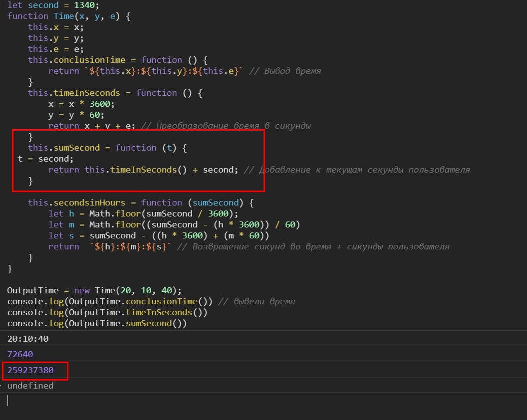Click the 'return x + y + e;' statement
Screen dimensions: 527x420
(92, 126)
